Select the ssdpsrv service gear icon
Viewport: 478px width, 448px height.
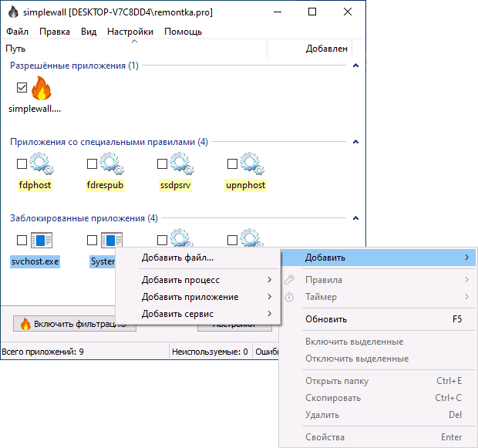tap(182, 163)
